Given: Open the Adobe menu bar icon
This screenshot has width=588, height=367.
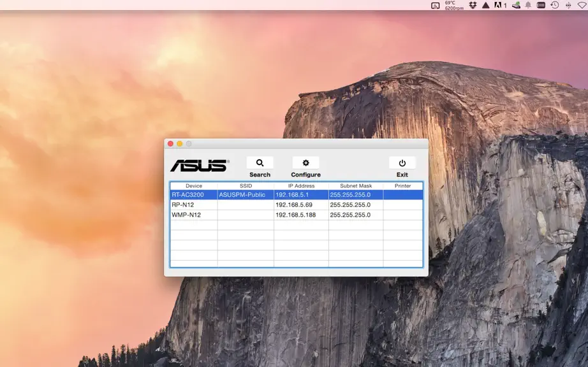Looking at the screenshot, I should tap(498, 5).
